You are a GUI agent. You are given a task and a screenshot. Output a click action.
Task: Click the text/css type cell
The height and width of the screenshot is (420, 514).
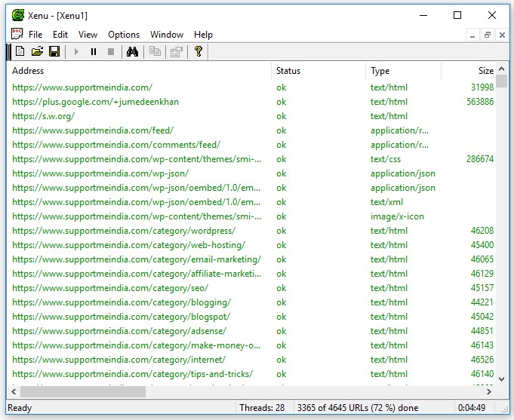386,159
